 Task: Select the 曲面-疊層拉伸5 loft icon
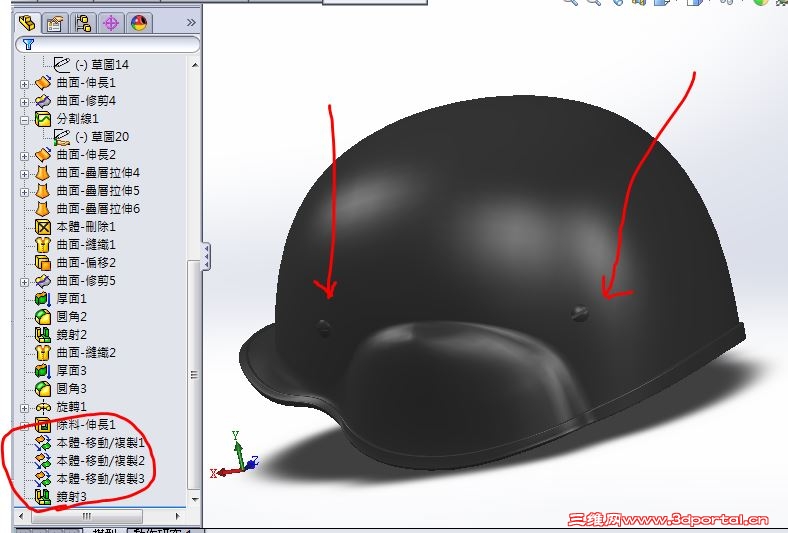point(43,190)
